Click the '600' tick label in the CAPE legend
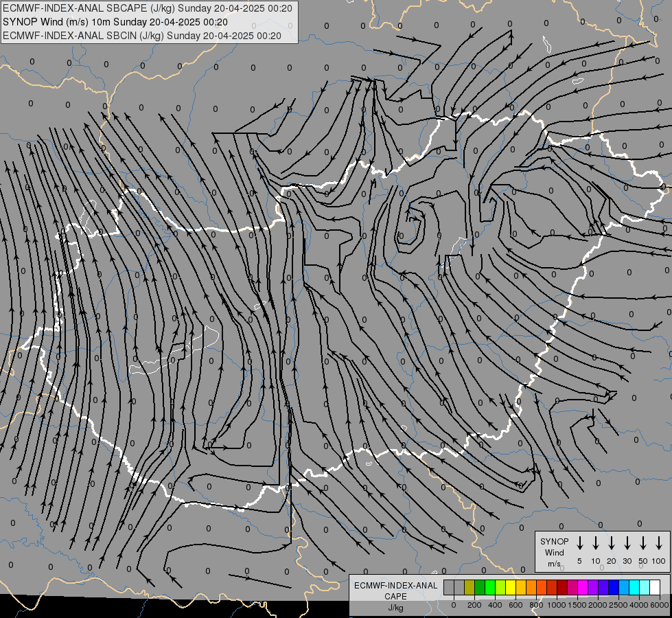Viewport: 672px width, 618px height. (x=515, y=605)
